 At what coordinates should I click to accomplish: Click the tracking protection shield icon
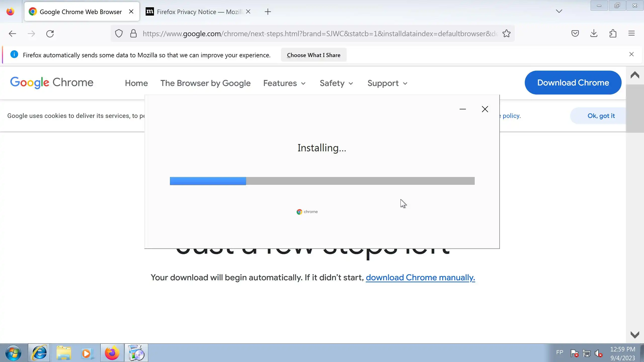point(119,33)
